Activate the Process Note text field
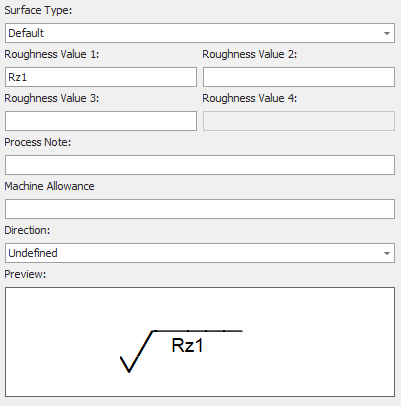 [x=200, y=165]
